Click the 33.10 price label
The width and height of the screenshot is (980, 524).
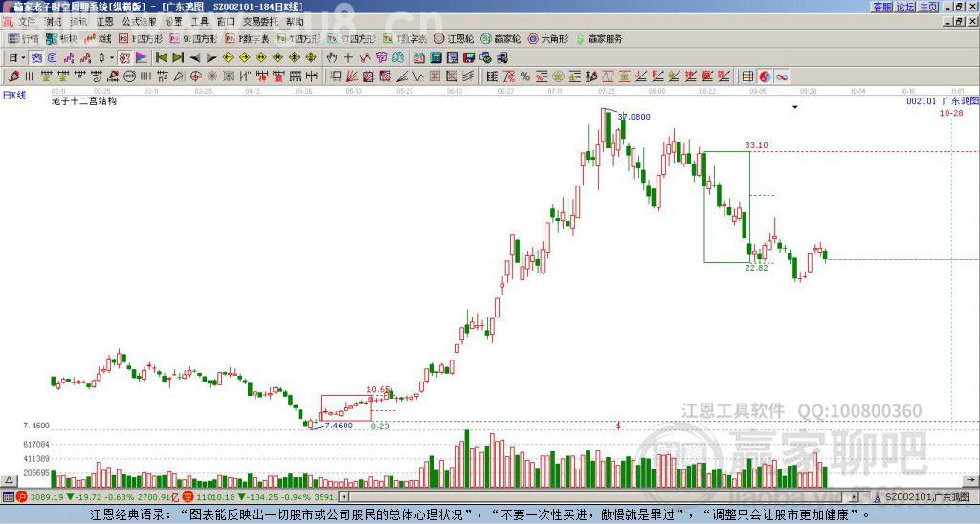click(x=756, y=145)
